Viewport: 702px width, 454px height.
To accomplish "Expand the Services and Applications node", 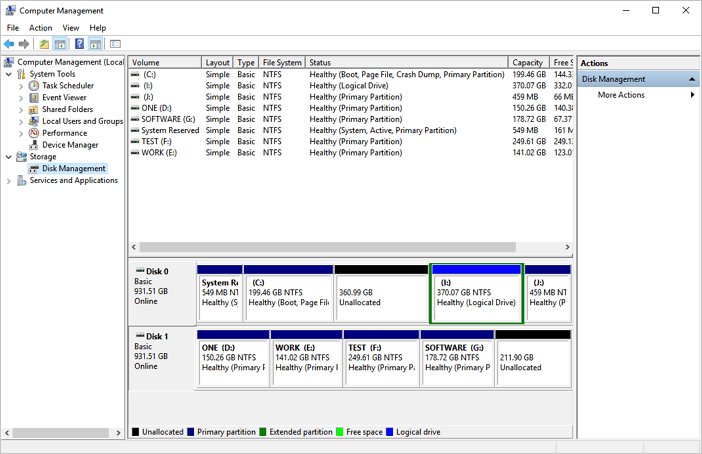I will (x=9, y=181).
